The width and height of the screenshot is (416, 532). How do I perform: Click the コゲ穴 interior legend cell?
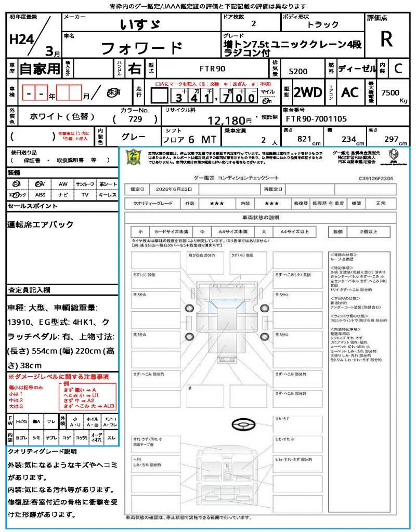[82, 438]
